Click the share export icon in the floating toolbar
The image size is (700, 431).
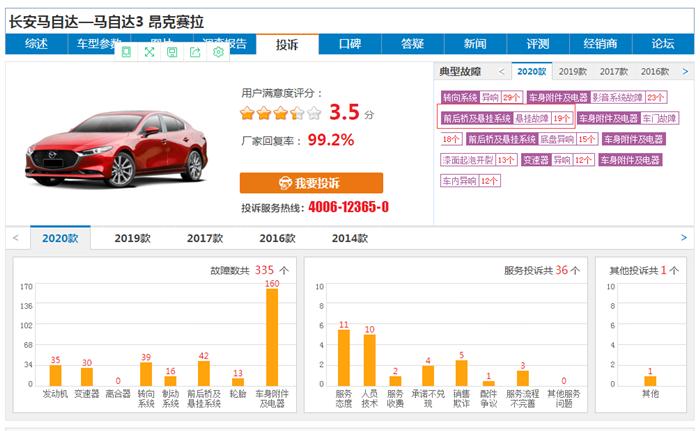pyautogui.click(x=195, y=52)
